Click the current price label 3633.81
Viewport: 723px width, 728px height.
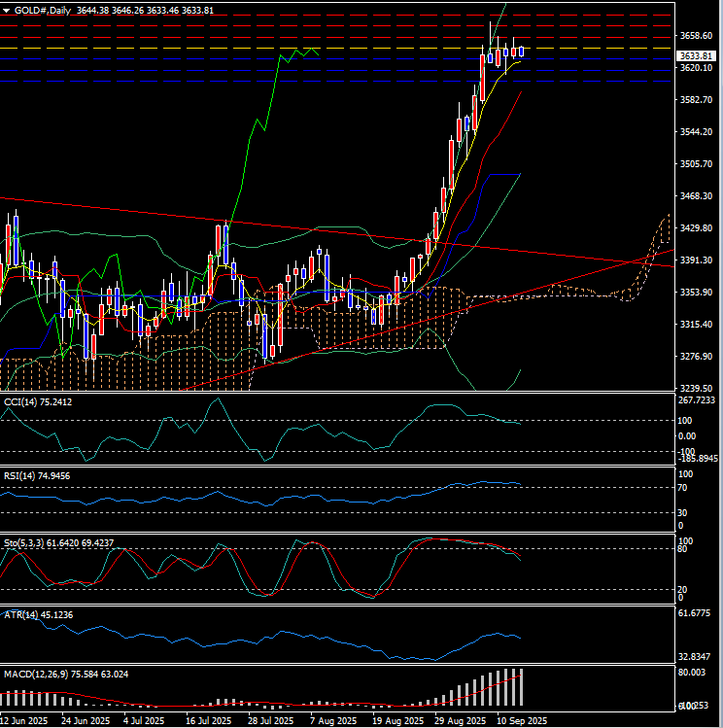pyautogui.click(x=695, y=56)
